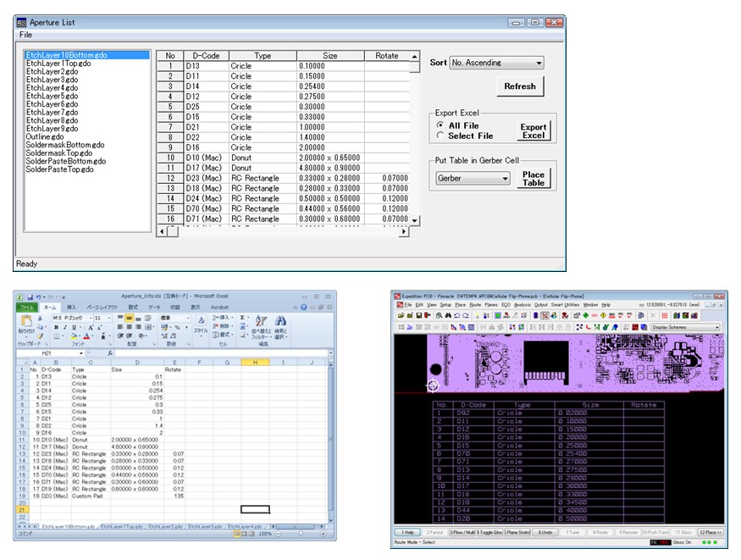Apply bold formatting with the B icon in Excel
741x560 pixels.
56,327
